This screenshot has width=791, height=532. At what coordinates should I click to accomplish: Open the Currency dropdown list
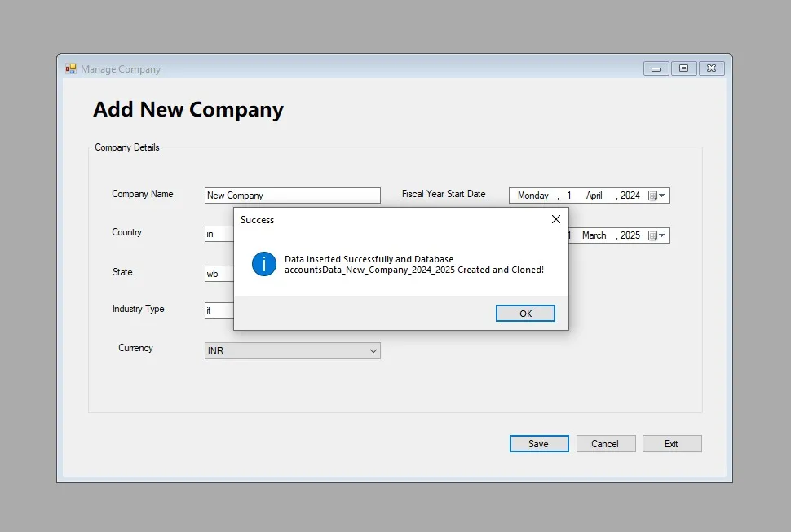pos(373,350)
